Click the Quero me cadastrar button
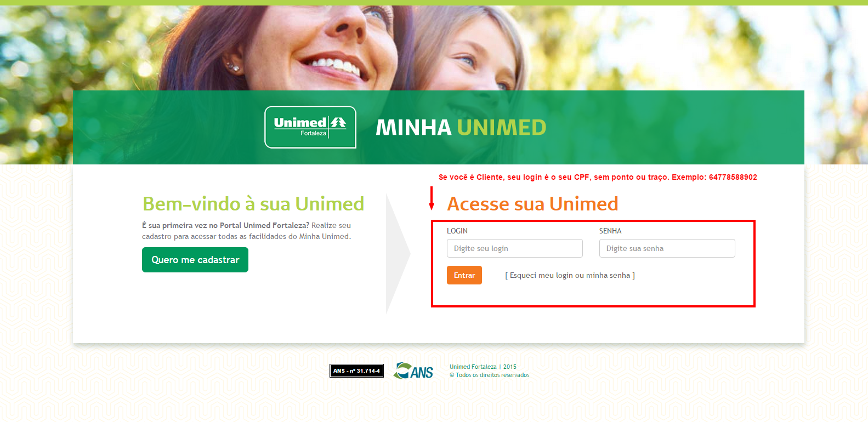This screenshot has height=422, width=868. [195, 260]
